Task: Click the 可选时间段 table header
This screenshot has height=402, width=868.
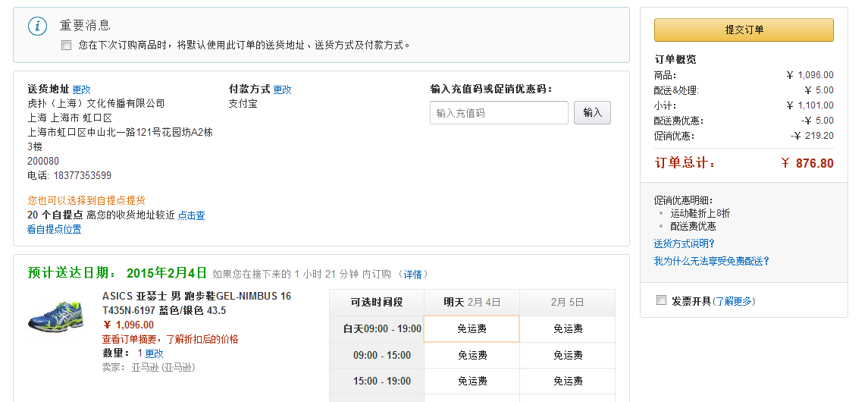Action: (377, 303)
